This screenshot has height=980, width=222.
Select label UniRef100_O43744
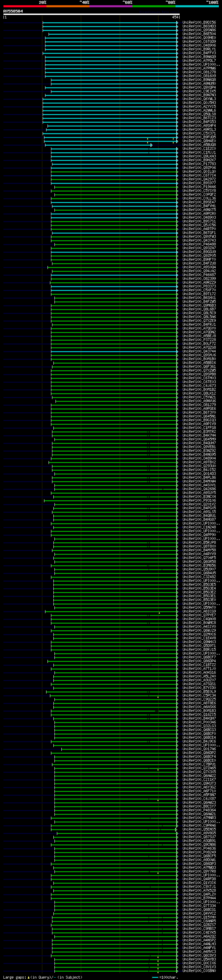(x=199, y=351)
